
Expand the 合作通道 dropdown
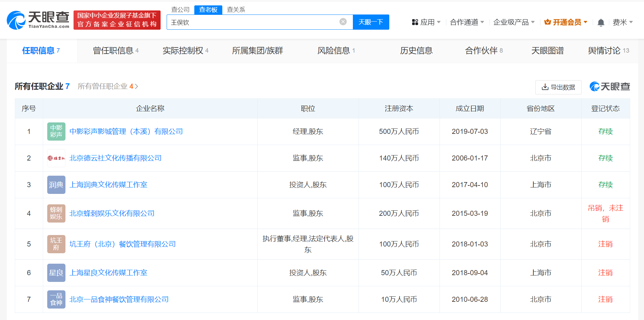(x=467, y=22)
